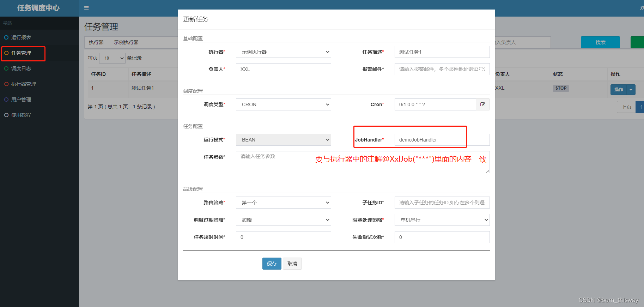
Task: Expand the 路由策略 dropdown
Action: [x=284, y=203]
